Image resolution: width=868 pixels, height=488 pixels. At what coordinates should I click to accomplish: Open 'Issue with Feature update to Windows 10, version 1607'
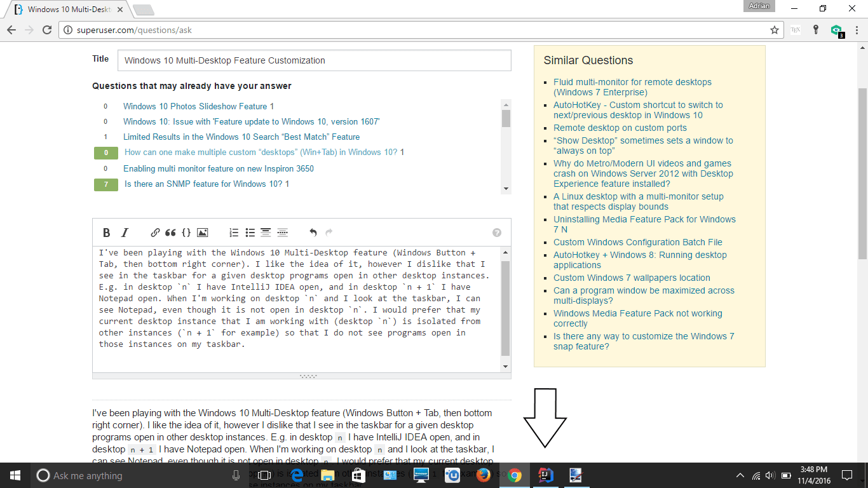point(252,121)
